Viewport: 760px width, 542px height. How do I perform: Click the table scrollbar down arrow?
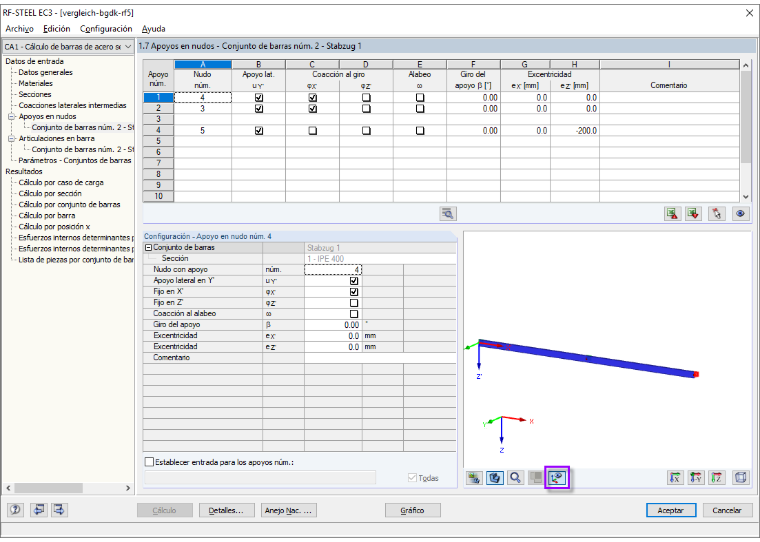click(x=745, y=197)
